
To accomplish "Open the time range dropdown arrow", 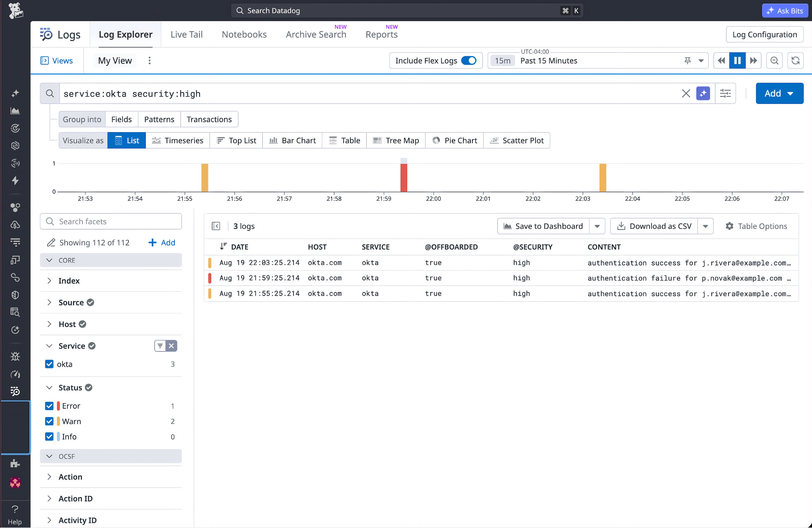I will pos(701,61).
